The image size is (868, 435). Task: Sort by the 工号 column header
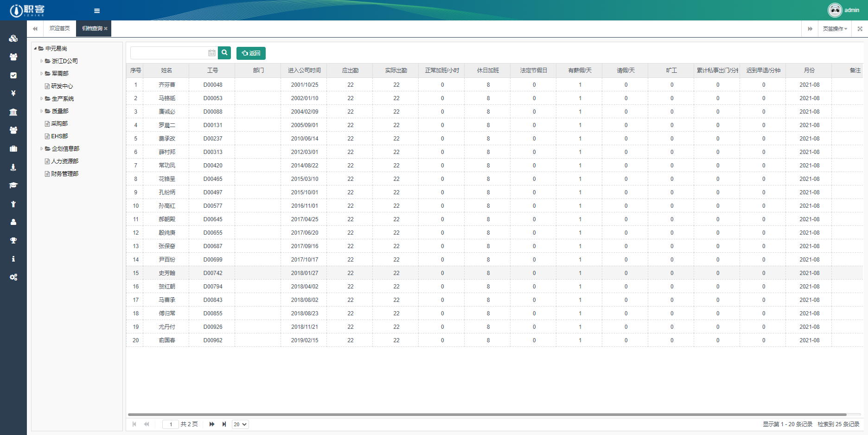pyautogui.click(x=213, y=70)
